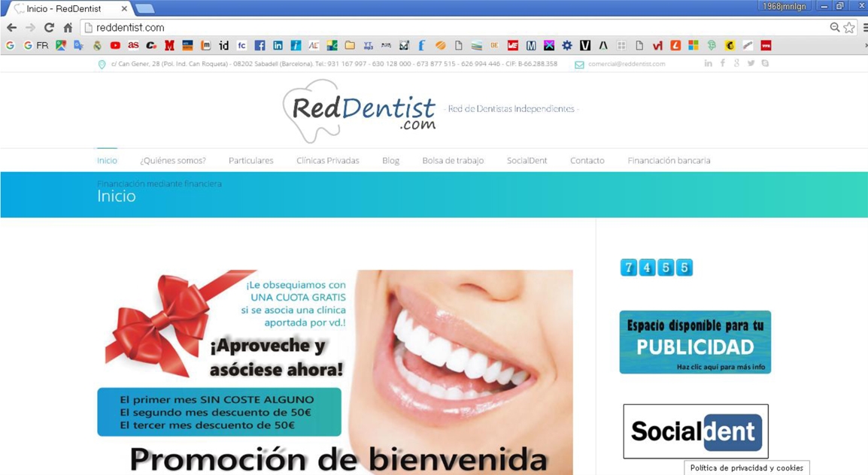
Task: Open the 1968jmnlgn profile switcher
Action: coord(784,6)
